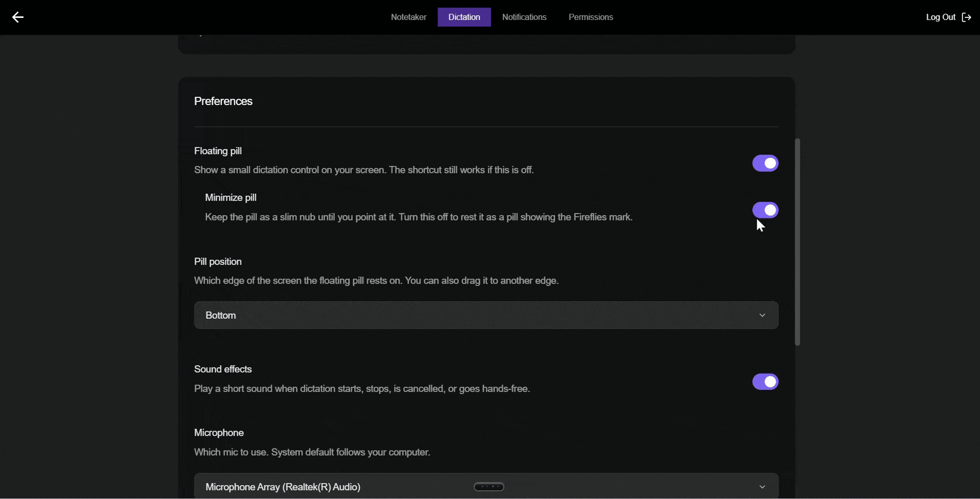Click the log out door-arrow icon
Viewport: 980px width, 499px height.
(966, 17)
